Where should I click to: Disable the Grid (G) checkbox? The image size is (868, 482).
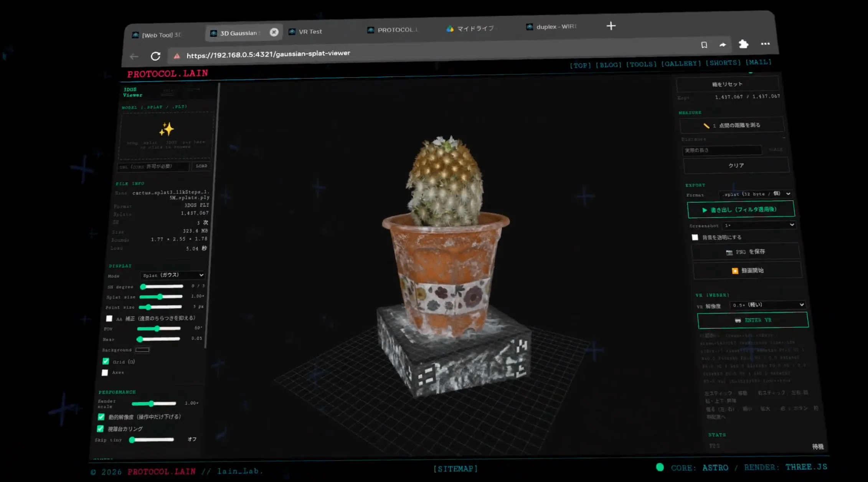[x=106, y=361]
